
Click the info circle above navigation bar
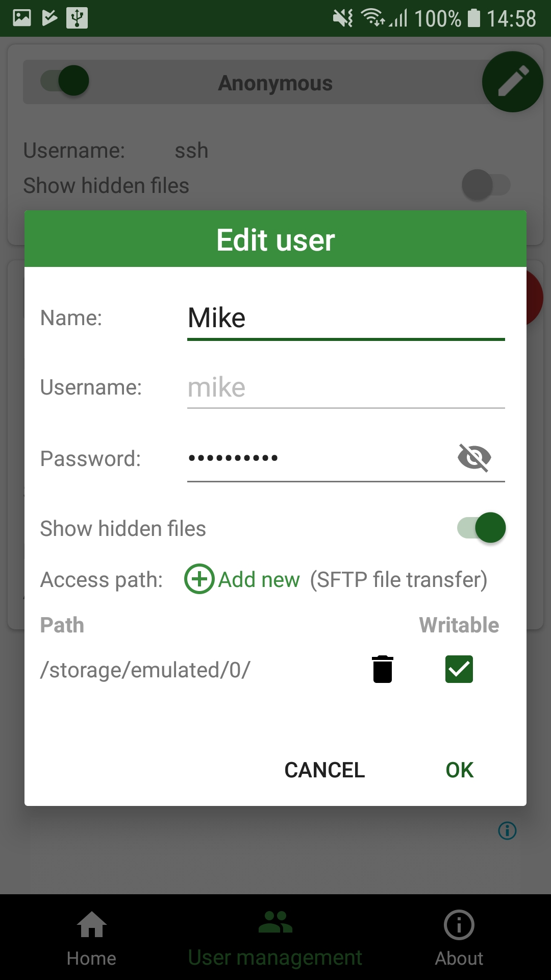[x=507, y=830]
